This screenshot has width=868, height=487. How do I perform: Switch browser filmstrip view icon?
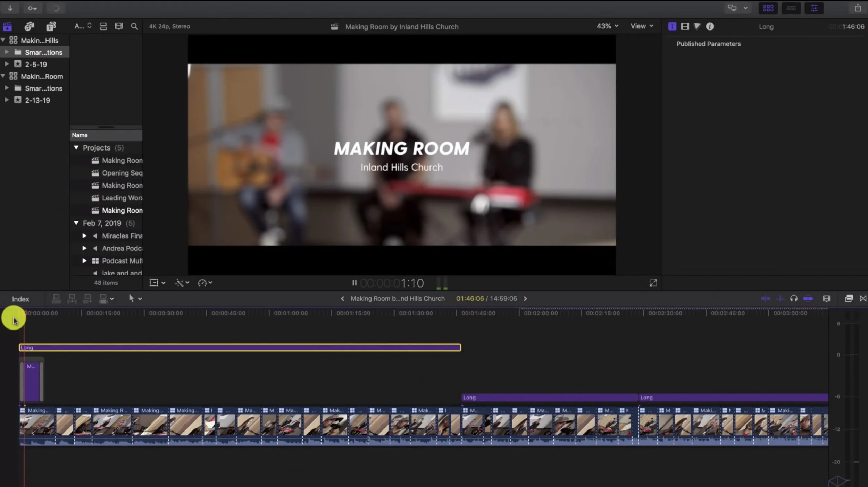pyautogui.click(x=119, y=26)
